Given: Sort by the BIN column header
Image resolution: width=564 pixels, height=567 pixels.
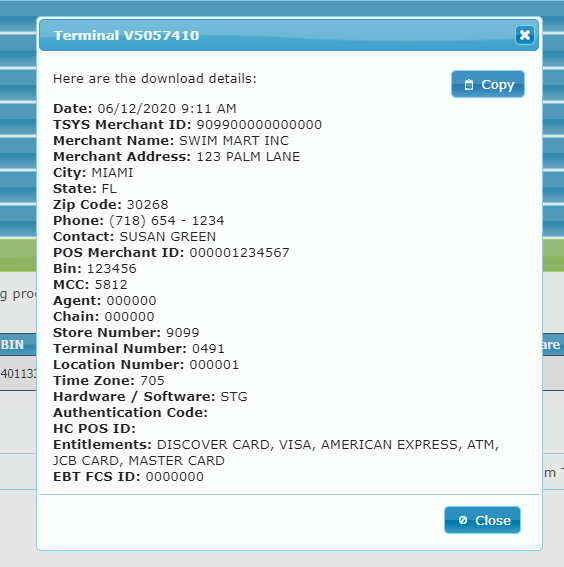Looking at the screenshot, I should (12, 345).
